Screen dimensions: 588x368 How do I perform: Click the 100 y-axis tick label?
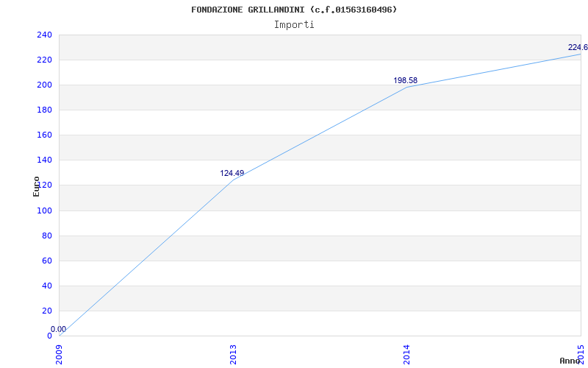44,210
